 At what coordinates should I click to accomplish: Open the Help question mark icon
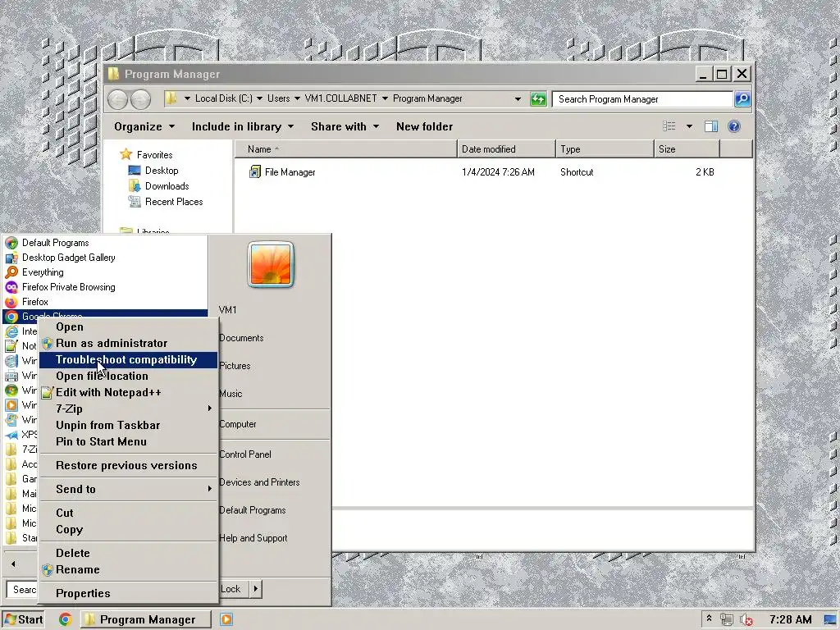734,126
